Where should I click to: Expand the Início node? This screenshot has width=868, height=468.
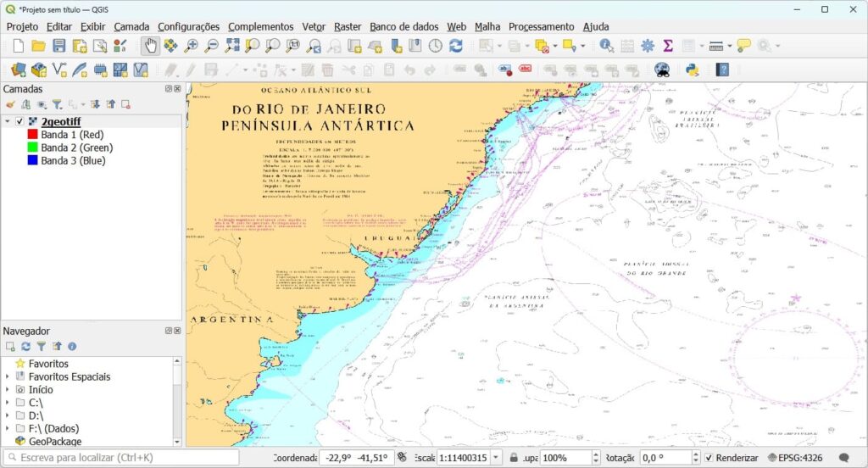coord(7,389)
